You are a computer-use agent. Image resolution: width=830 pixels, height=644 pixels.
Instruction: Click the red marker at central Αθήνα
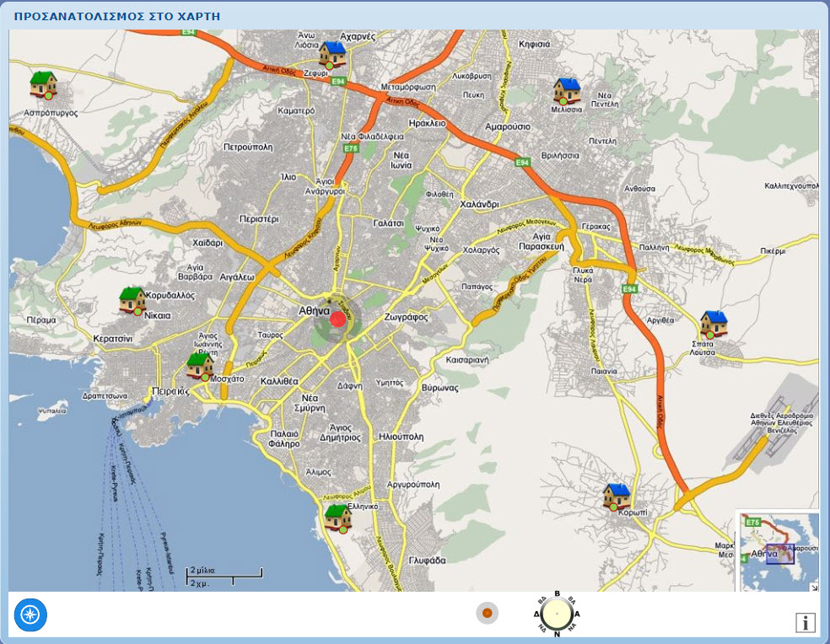pyautogui.click(x=338, y=319)
